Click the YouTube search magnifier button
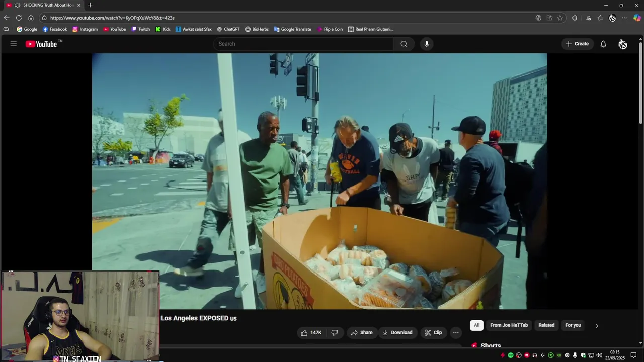The width and height of the screenshot is (644, 362). [x=404, y=44]
